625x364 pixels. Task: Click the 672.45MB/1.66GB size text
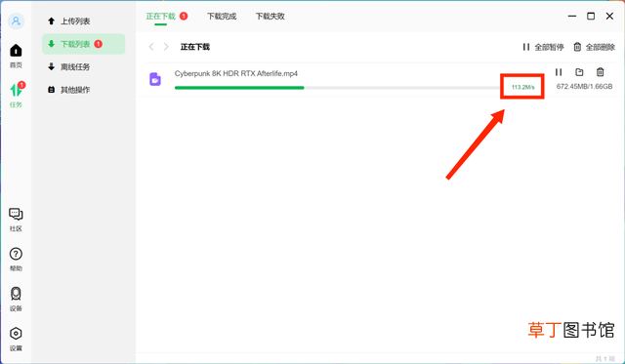(584, 87)
